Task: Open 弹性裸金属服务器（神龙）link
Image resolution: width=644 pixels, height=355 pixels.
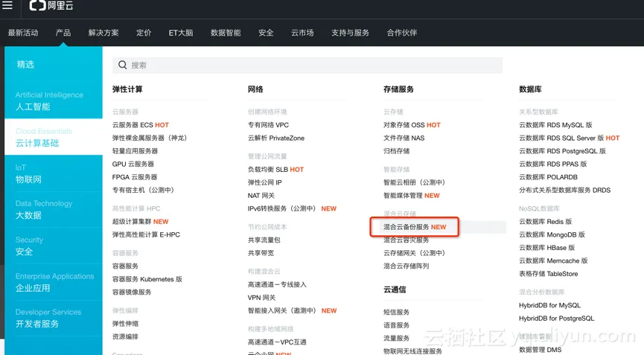Action: [x=150, y=138]
